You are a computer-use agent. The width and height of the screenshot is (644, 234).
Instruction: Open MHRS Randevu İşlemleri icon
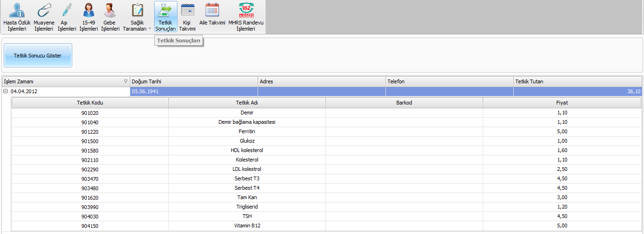tap(246, 10)
